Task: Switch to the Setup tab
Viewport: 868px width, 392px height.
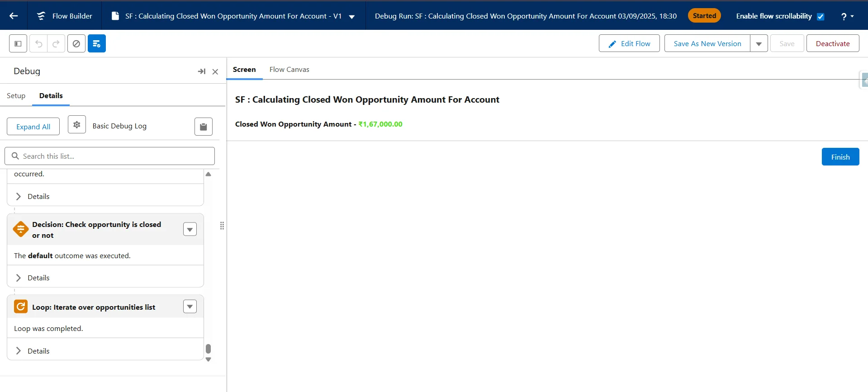Action: (16, 95)
